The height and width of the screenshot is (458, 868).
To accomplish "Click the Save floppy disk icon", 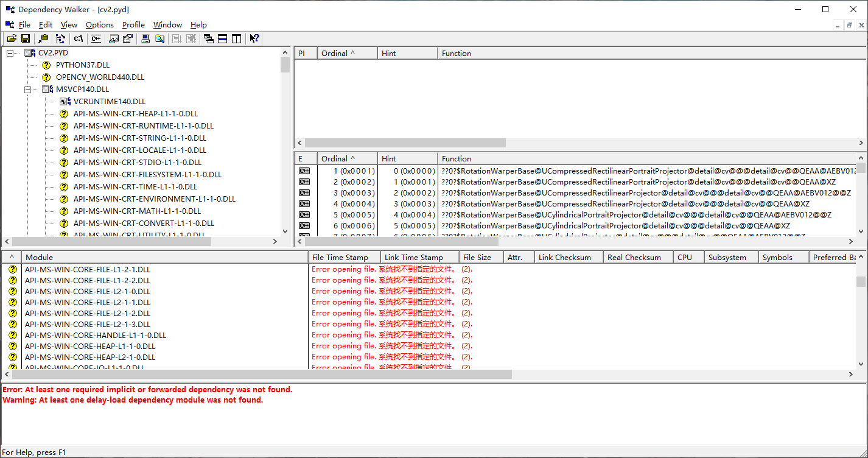I will pyautogui.click(x=26, y=38).
